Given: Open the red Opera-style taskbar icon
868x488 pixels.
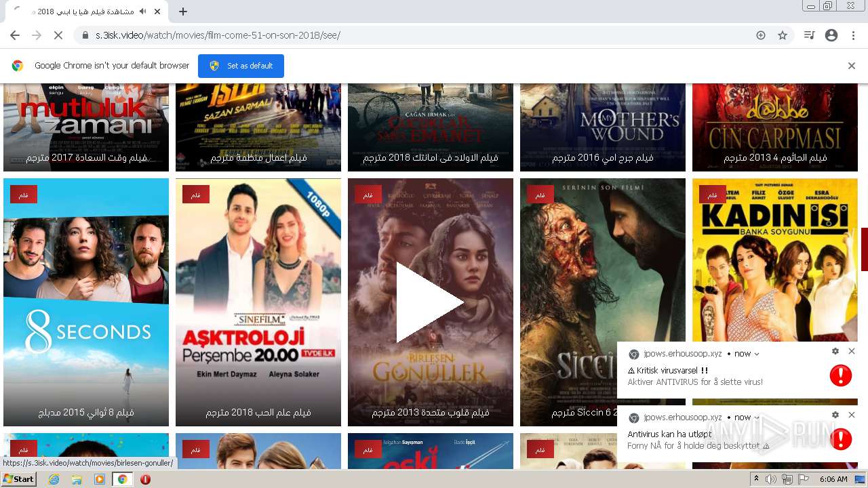Looking at the screenshot, I should 145,479.
